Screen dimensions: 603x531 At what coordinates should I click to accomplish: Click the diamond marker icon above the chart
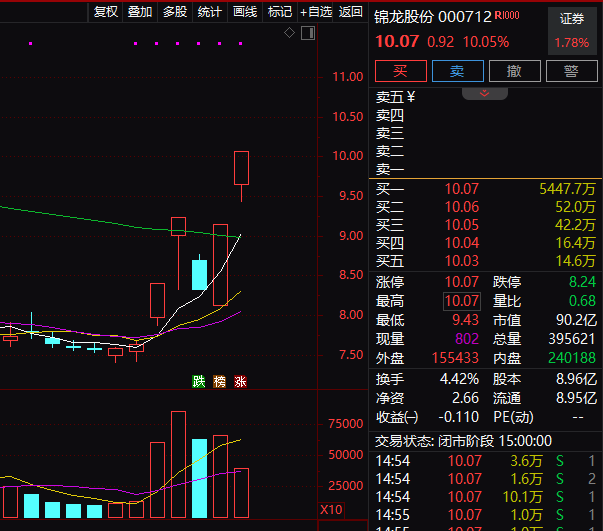[x=289, y=33]
